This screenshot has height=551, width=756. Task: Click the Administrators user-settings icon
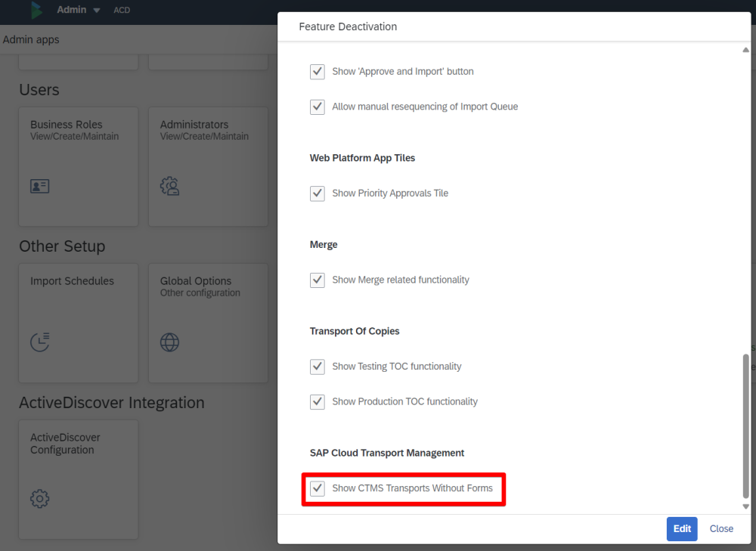point(169,186)
